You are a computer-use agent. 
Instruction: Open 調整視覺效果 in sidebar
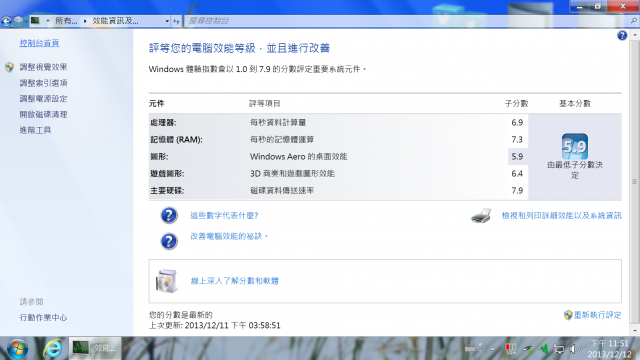[x=43, y=67]
